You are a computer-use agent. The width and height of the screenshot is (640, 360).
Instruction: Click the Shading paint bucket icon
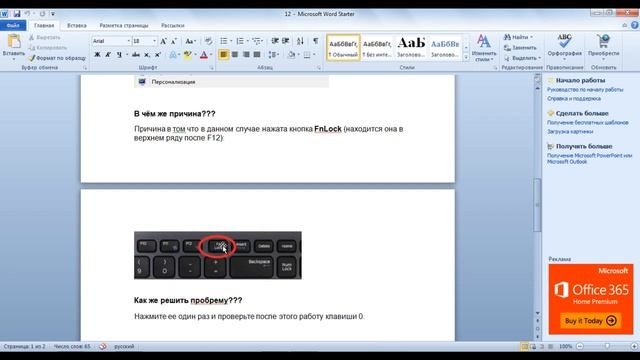click(291, 54)
